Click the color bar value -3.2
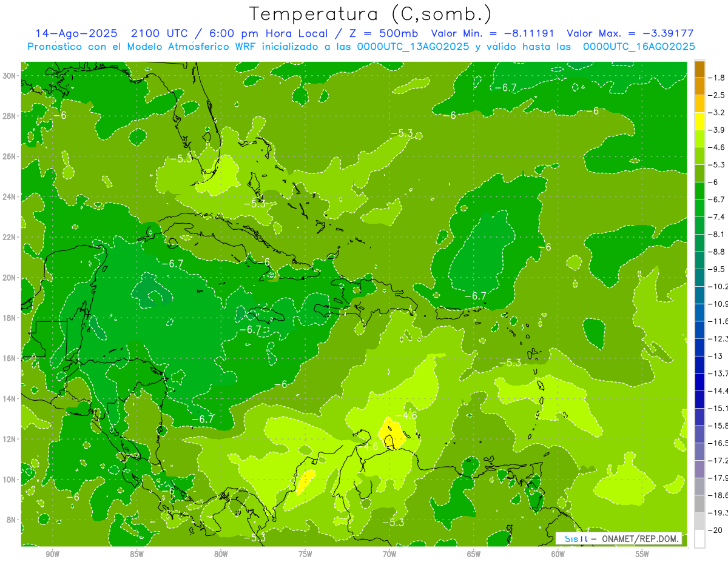728x562 pixels. point(717,112)
